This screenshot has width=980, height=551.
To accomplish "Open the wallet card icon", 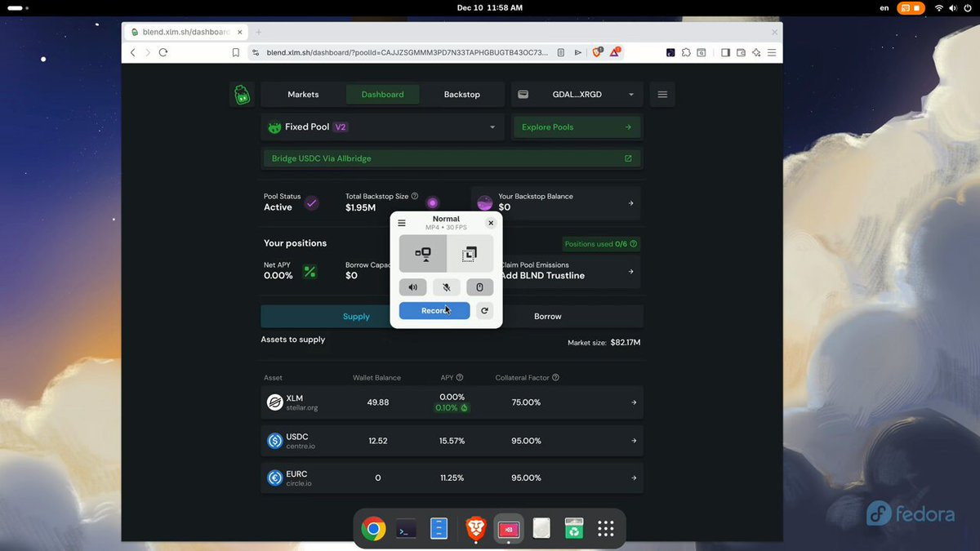I will point(523,95).
